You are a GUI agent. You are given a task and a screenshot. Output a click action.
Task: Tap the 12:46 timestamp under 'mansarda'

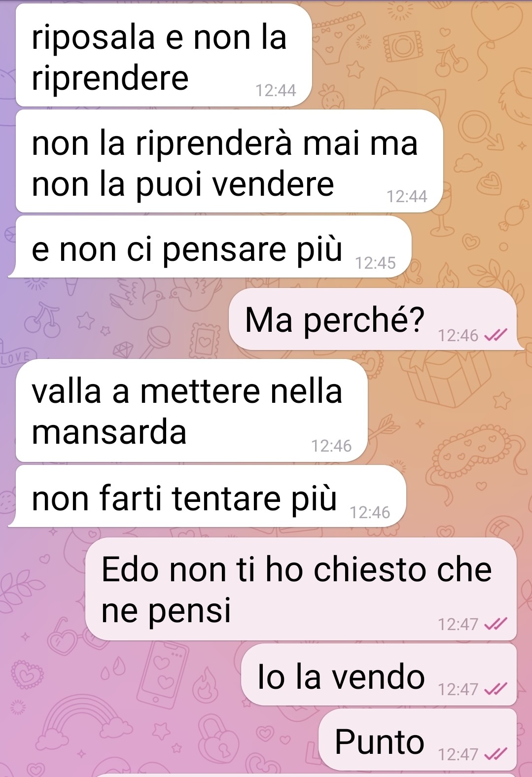331,446
